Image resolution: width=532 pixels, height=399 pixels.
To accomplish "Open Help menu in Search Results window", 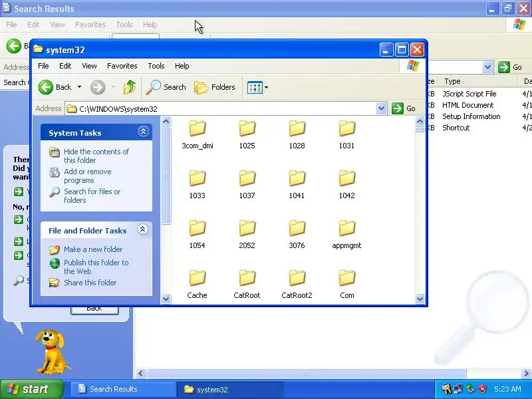I will (x=150, y=25).
